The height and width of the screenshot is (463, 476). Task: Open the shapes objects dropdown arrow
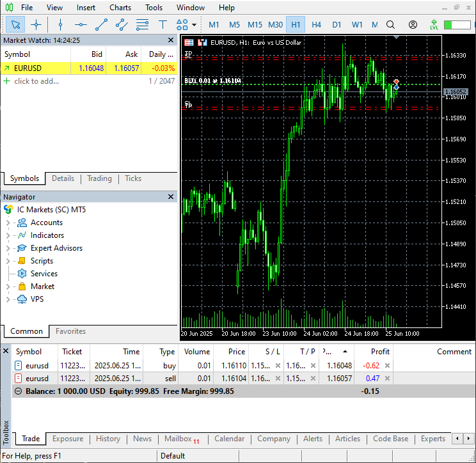tap(194, 25)
